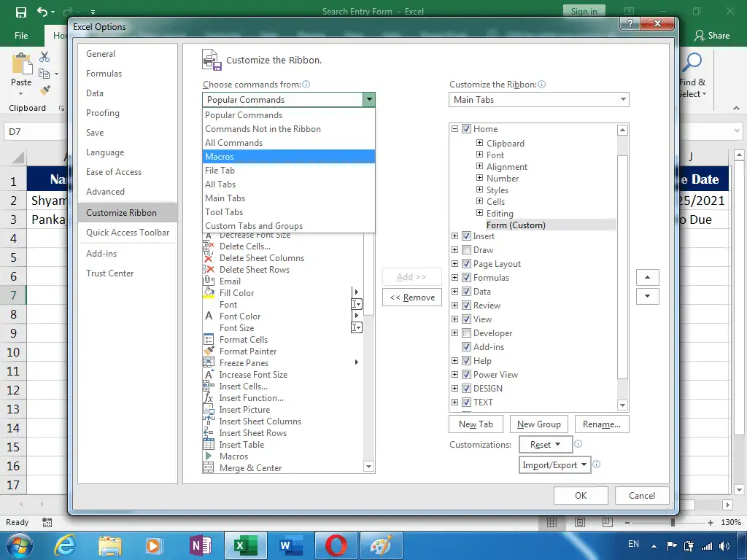747x560 pixels.
Task: Select the Insert Cells command icon
Action: (208, 386)
